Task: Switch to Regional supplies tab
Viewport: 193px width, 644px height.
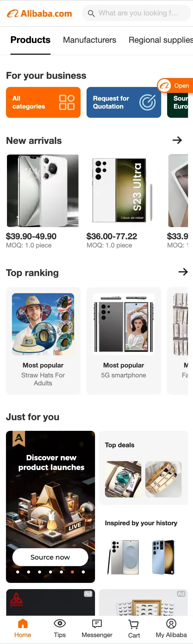Action: tap(161, 40)
